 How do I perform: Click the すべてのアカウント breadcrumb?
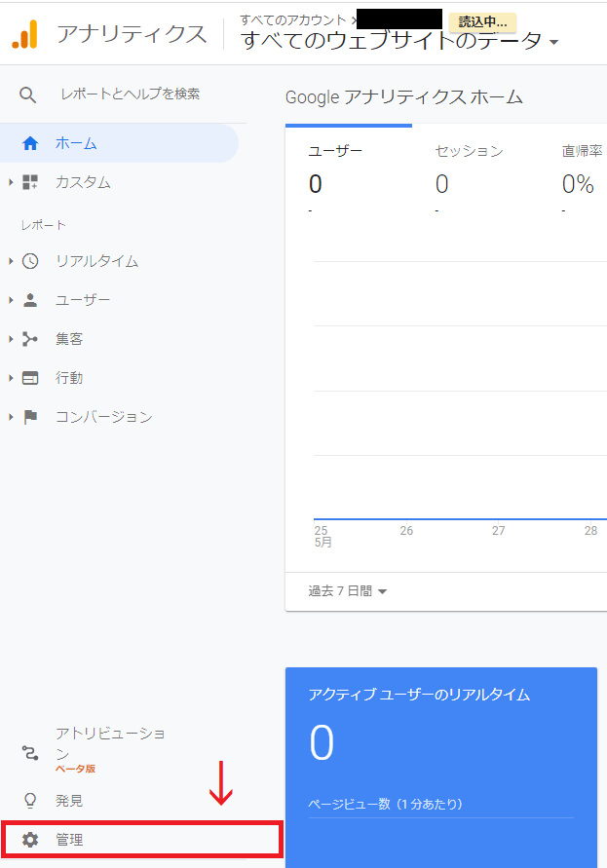click(293, 20)
